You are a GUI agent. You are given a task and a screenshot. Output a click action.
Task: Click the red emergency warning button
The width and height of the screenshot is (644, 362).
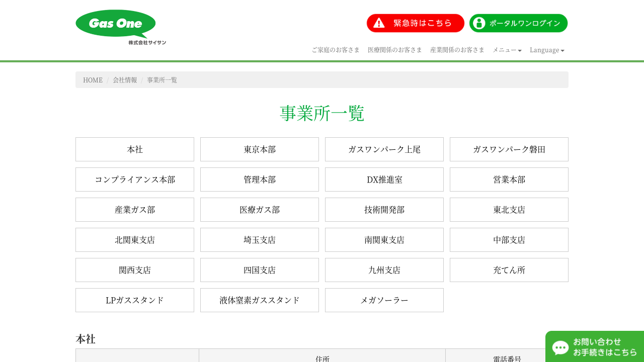(415, 23)
